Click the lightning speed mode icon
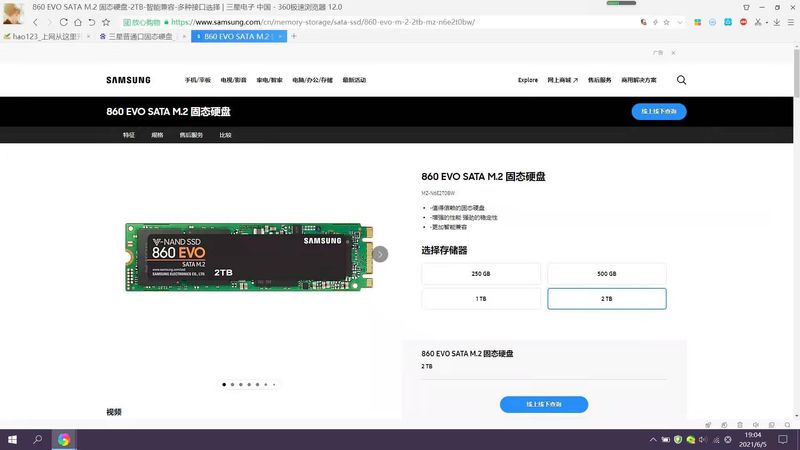 (x=655, y=22)
